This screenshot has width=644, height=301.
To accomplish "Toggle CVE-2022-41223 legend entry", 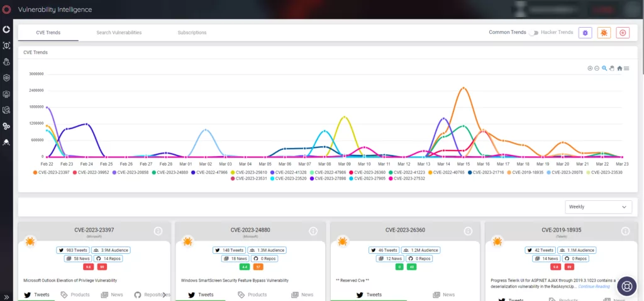I will click(x=408, y=173).
